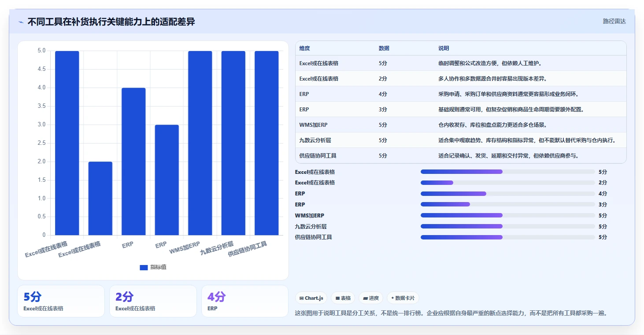Viewport: 644px width, 335px height.
Task: Click the 维度 column header
Action: click(304, 48)
